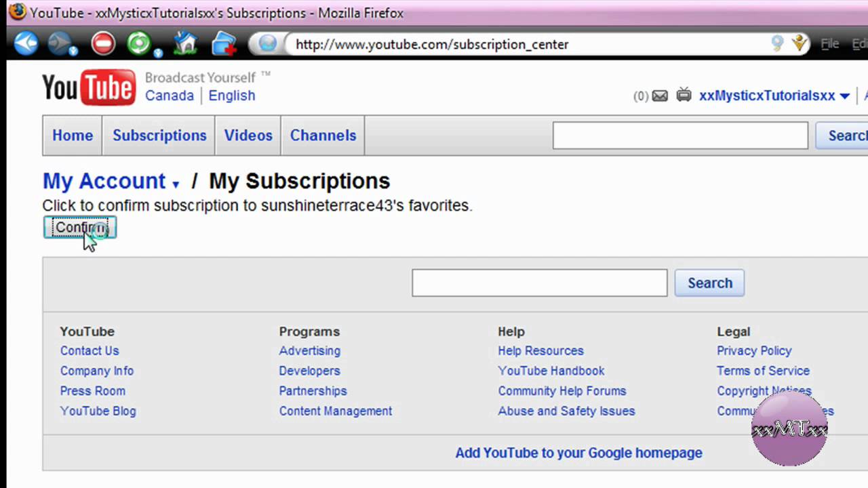This screenshot has height=488, width=868.
Task: Click the bottom Search button
Action: point(709,283)
